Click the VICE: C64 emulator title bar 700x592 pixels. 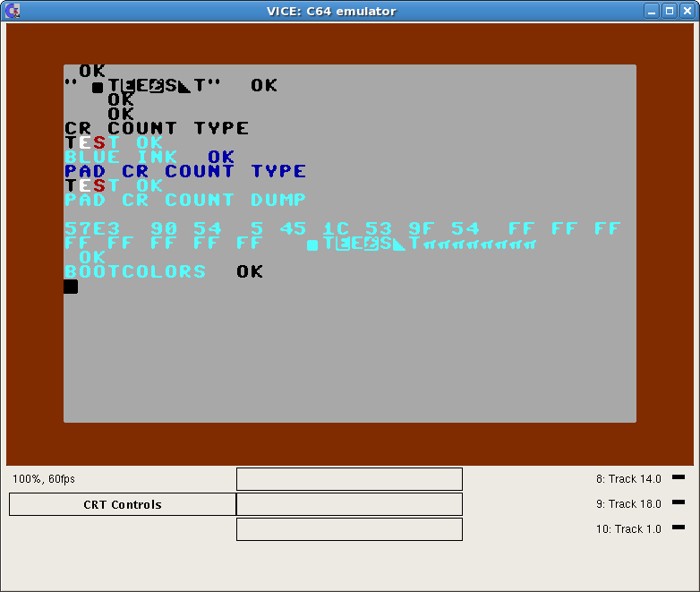tap(331, 11)
